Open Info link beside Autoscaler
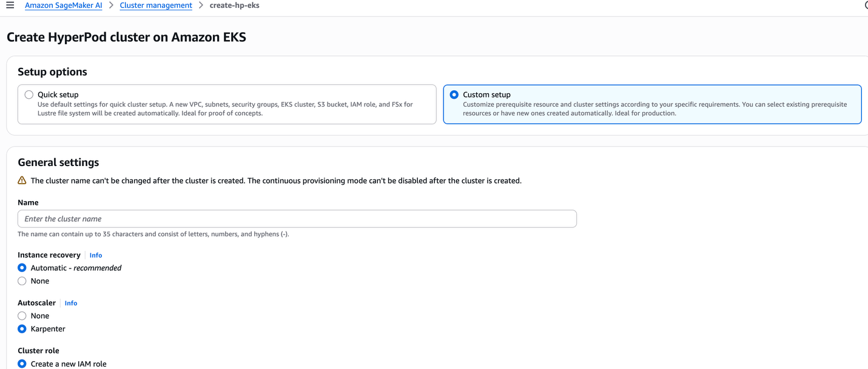This screenshot has width=868, height=369. point(71,303)
